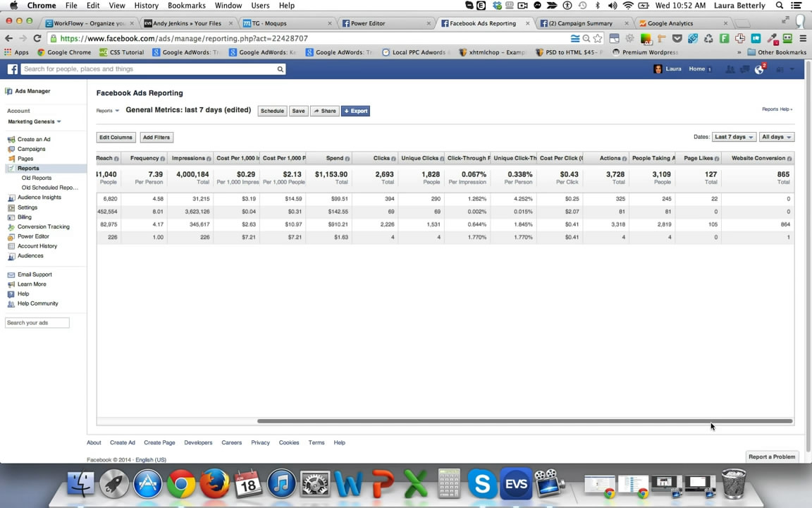This screenshot has width=812, height=508.
Task: Click the Power Editor sidebar icon
Action: [11, 236]
